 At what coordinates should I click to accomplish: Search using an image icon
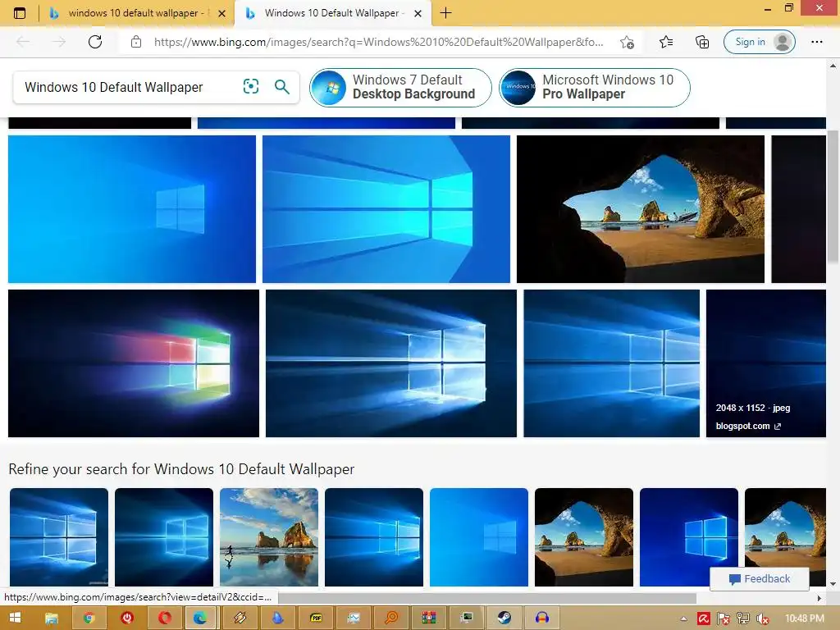[251, 86]
